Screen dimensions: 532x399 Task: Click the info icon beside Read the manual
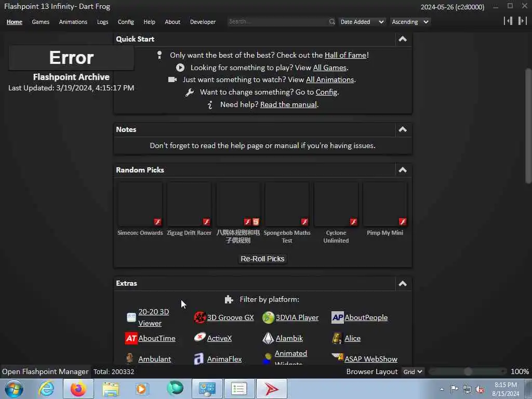point(210,105)
